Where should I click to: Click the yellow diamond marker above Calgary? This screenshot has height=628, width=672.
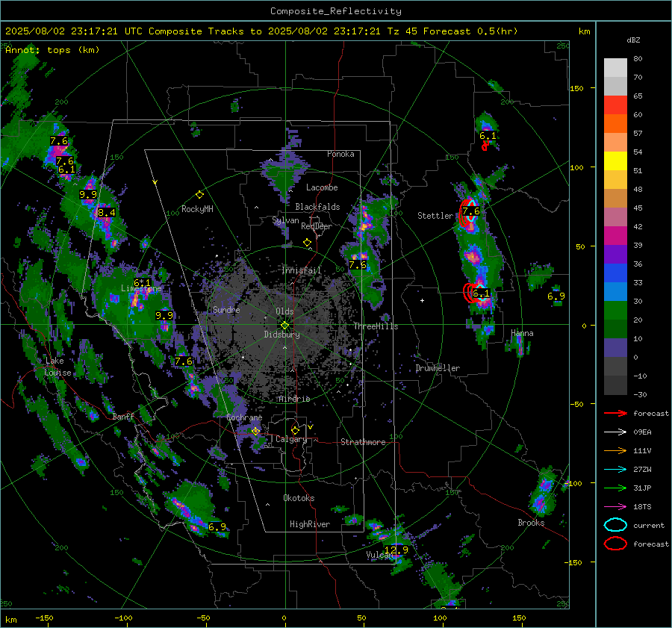295,430
